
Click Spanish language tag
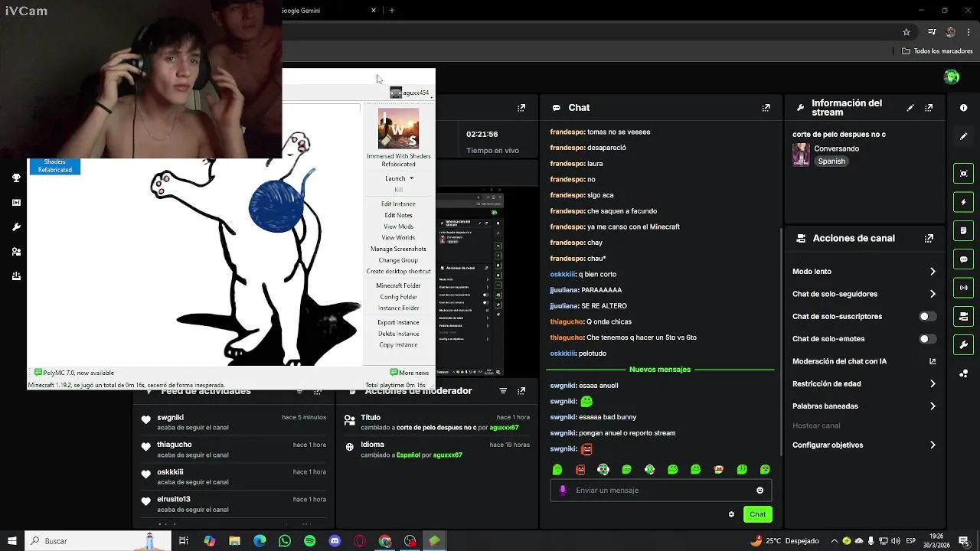831,161
